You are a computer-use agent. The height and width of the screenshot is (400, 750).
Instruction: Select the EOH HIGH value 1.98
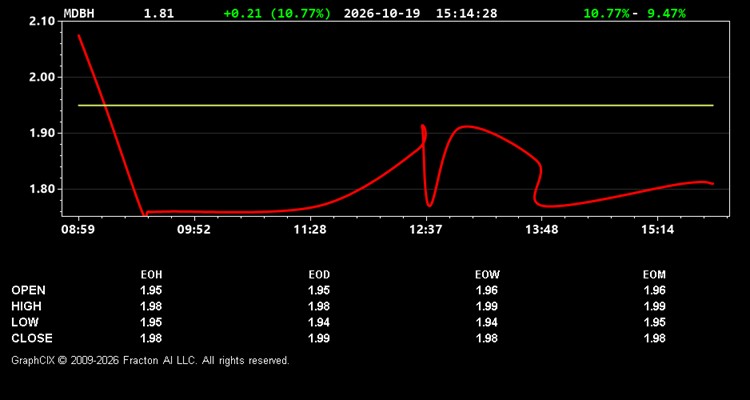point(151,306)
